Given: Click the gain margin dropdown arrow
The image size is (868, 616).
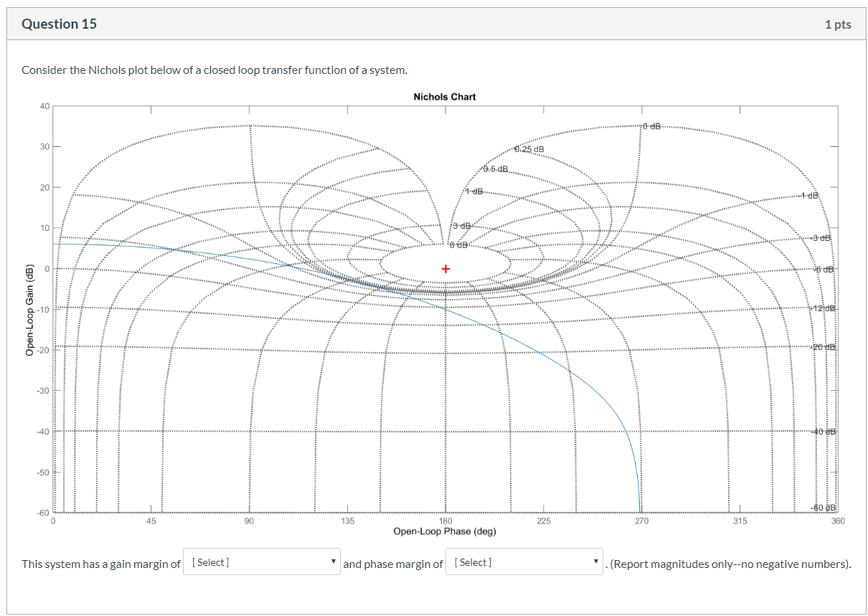Looking at the screenshot, I should coord(332,562).
